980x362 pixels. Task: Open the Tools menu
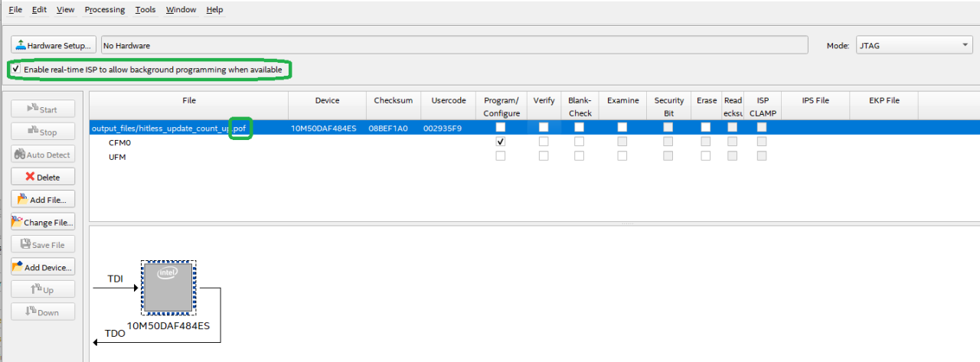point(145,10)
